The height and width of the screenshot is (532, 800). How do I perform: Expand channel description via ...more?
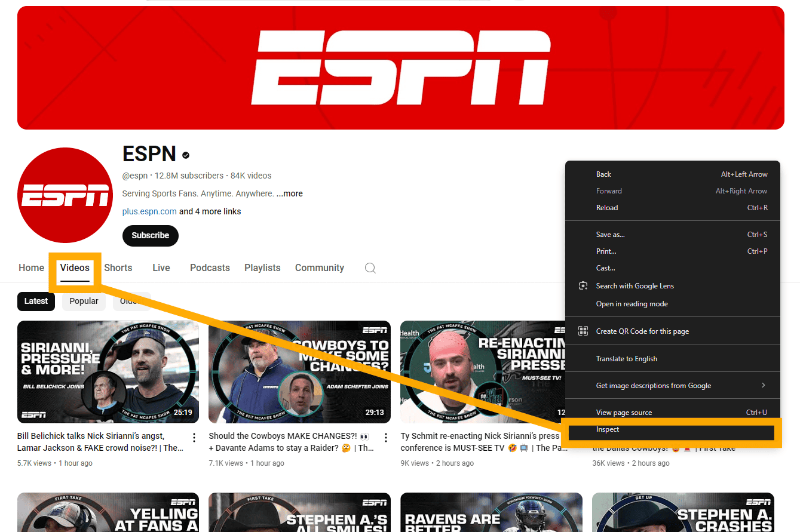290,193
